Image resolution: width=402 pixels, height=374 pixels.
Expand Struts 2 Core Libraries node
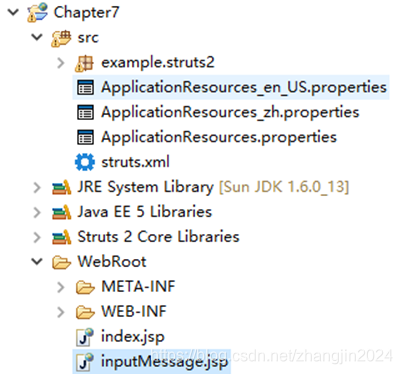pos(37,237)
